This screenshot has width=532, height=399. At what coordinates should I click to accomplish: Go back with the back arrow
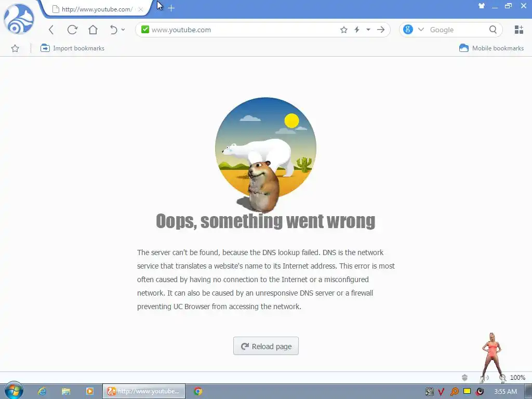click(x=51, y=30)
